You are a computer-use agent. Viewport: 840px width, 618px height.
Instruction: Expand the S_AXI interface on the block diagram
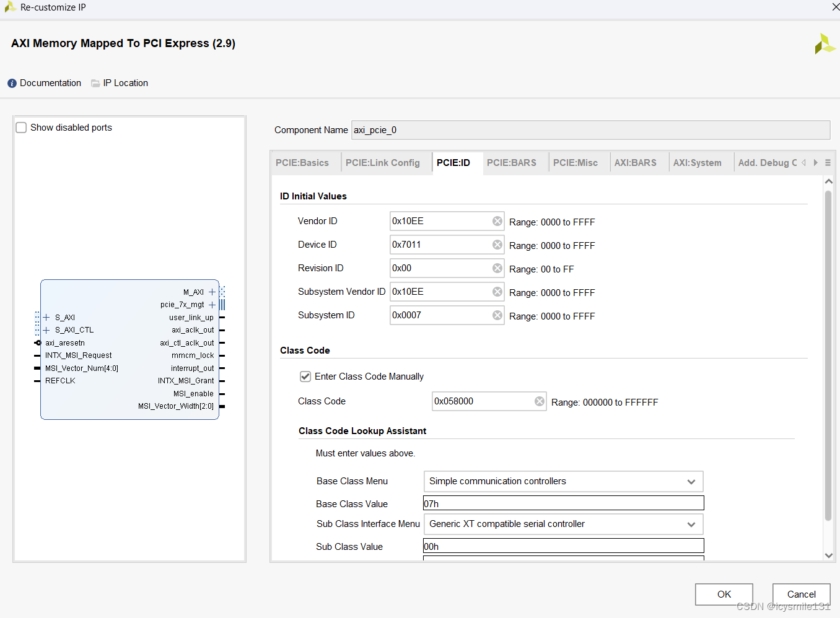[46, 317]
